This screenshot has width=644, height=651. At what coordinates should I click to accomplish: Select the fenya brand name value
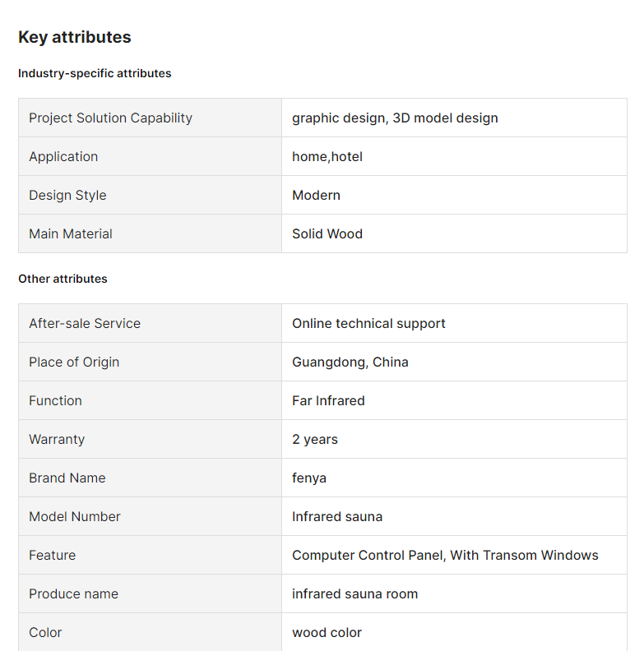click(x=309, y=478)
